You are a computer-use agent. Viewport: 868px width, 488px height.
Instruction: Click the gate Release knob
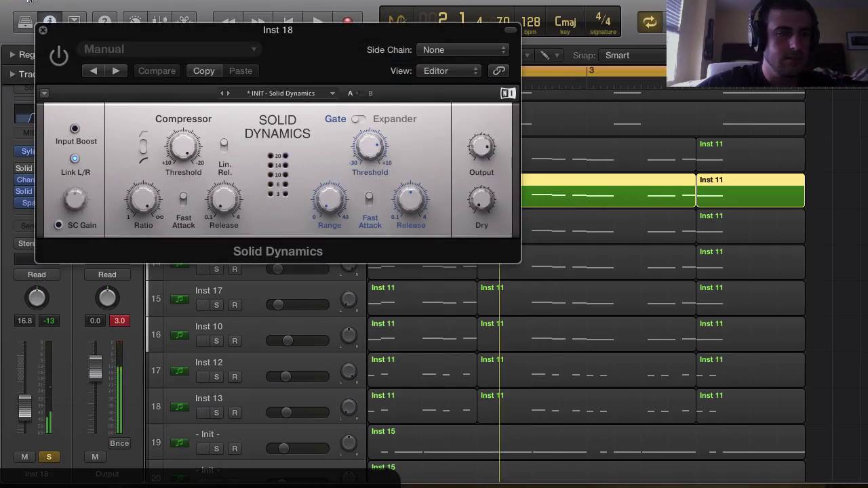pyautogui.click(x=410, y=199)
